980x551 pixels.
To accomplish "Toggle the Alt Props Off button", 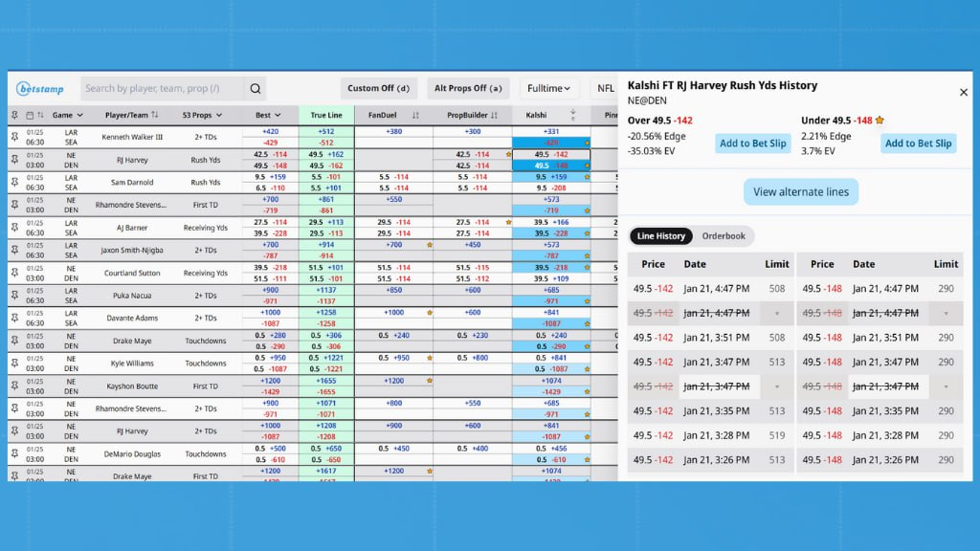I will point(468,89).
